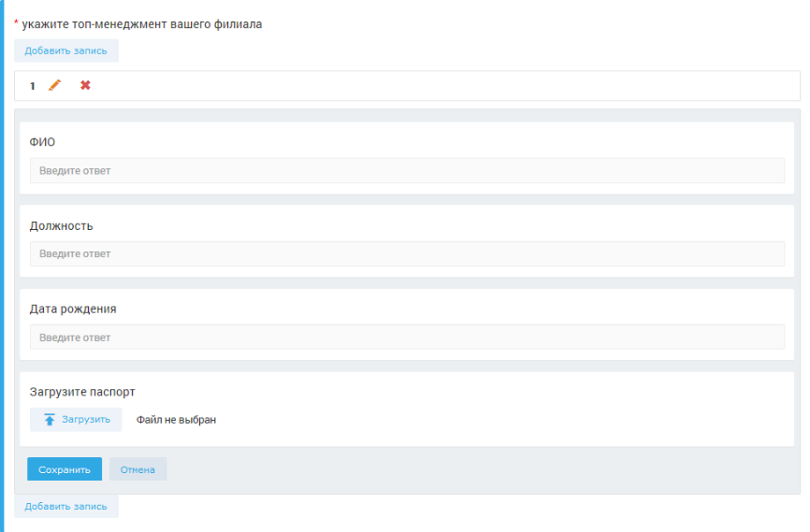Viewport: 810px width, 532px height.
Task: Click the top Добавить запись button
Action: [x=65, y=50]
